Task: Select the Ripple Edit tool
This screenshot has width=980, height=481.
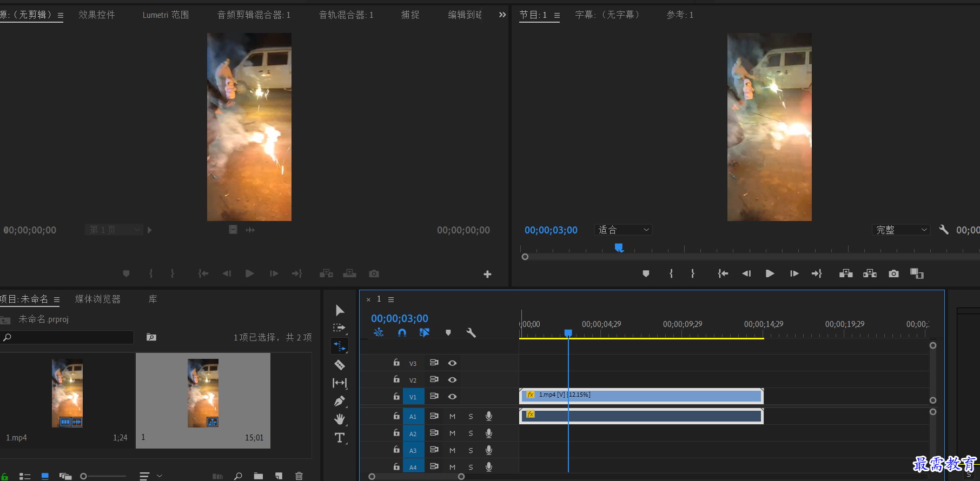Action: pyautogui.click(x=340, y=346)
